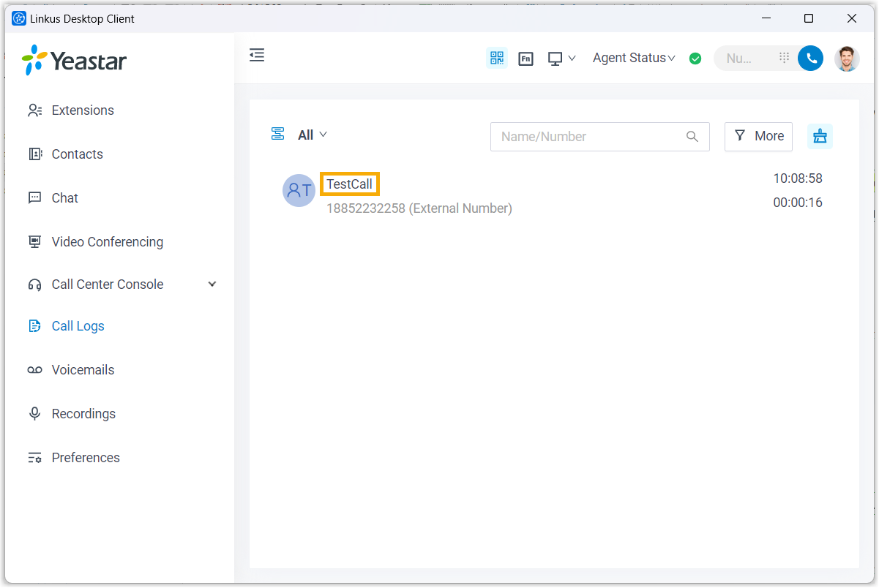Click the More filter button
This screenshot has width=879, height=588.
[758, 136]
